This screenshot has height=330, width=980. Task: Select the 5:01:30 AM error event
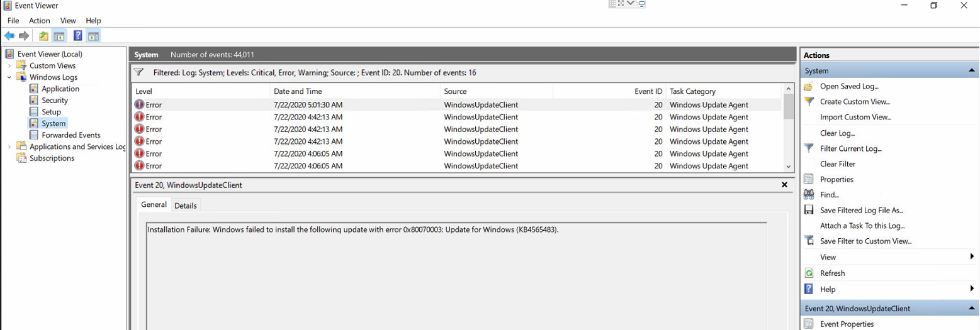308,105
